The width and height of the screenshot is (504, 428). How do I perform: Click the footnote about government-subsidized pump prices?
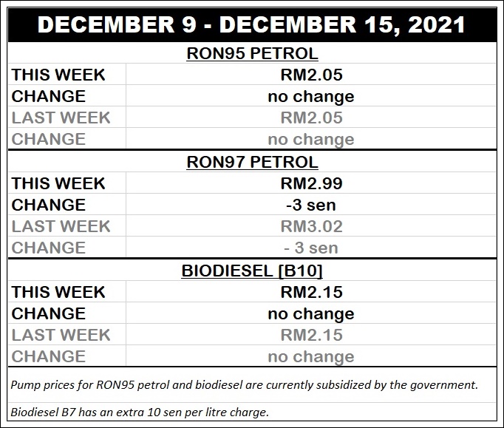click(x=245, y=385)
